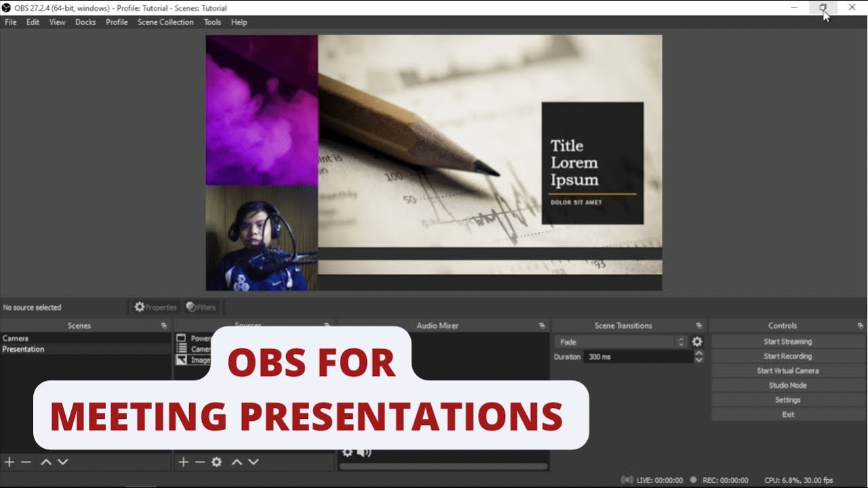Viewport: 868px width, 488px height.
Task: Open the File menu
Action: [11, 22]
